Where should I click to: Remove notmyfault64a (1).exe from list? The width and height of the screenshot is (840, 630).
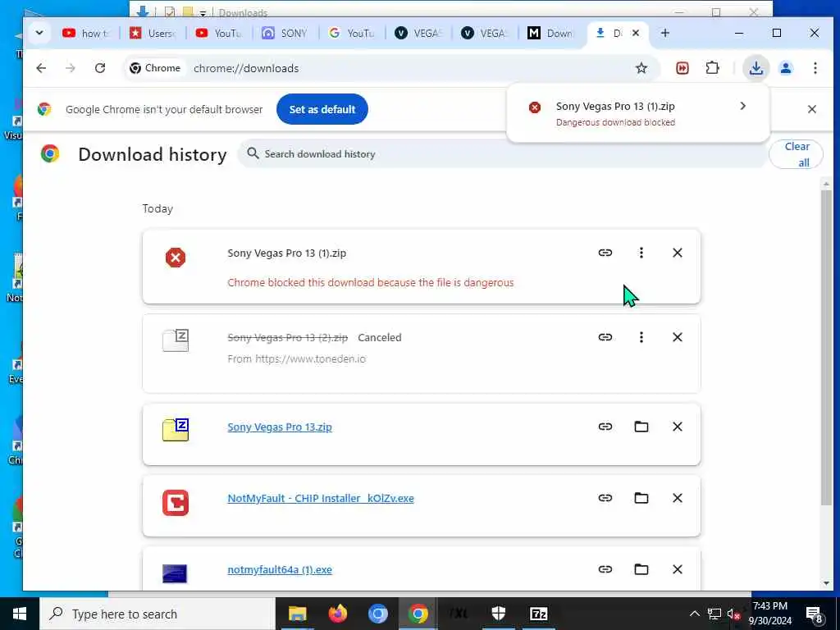(677, 569)
